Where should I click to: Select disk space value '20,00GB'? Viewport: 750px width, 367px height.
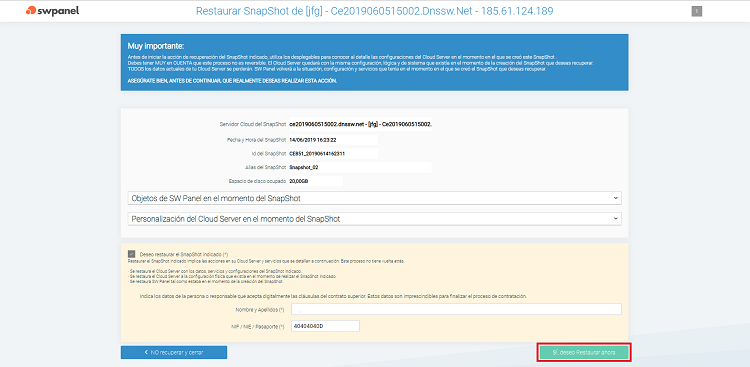pos(299,181)
